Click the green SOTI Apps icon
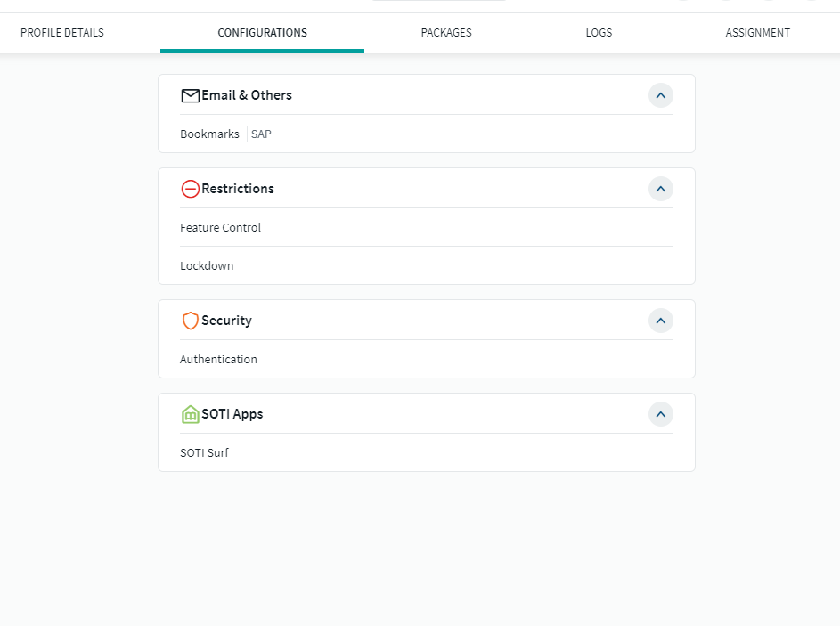The width and height of the screenshot is (840, 626). (190, 414)
